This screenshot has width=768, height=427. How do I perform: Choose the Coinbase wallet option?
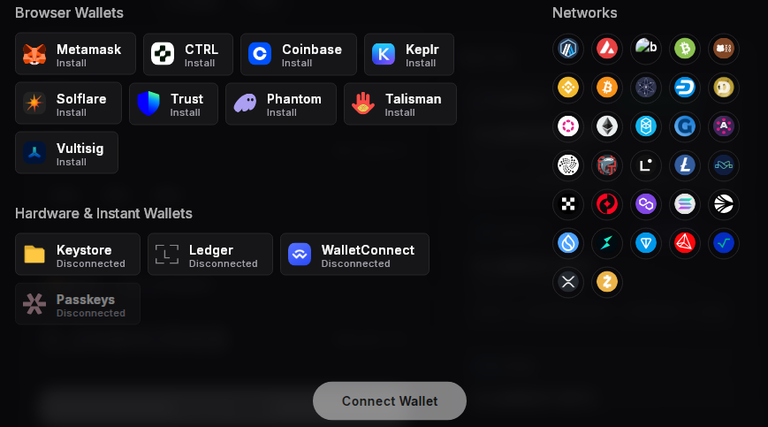(x=298, y=54)
